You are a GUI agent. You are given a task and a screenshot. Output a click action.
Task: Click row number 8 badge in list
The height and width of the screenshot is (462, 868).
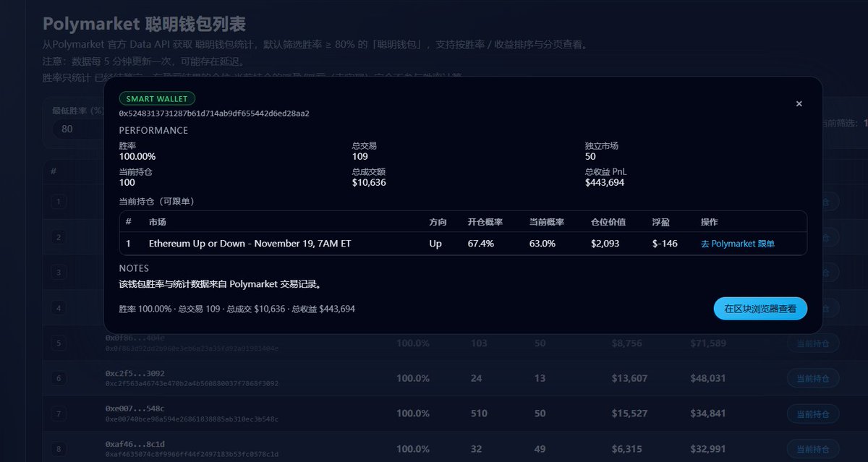(x=59, y=448)
